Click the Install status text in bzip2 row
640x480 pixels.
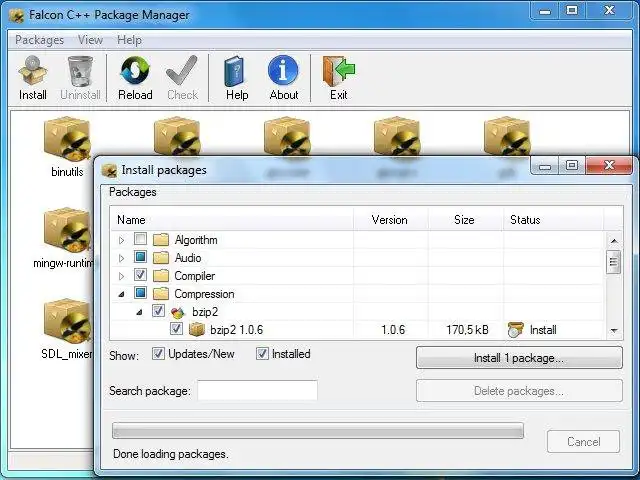543,330
